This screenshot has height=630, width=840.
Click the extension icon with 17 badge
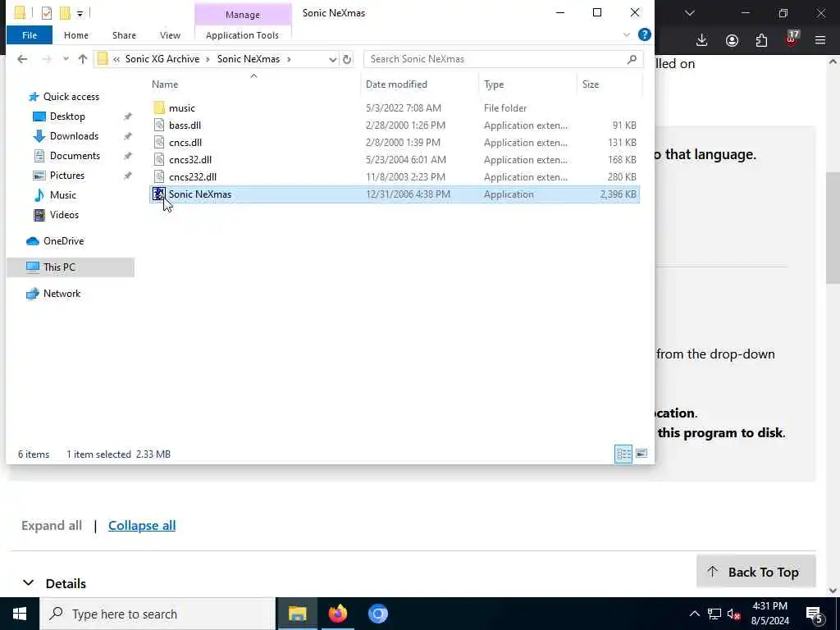tap(792, 39)
